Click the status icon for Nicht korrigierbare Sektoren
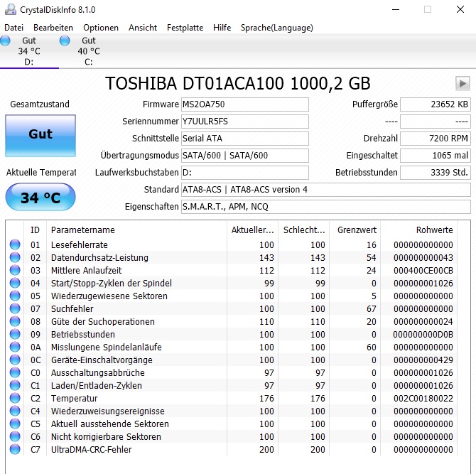Screen dimensions: 476x474 point(15,436)
